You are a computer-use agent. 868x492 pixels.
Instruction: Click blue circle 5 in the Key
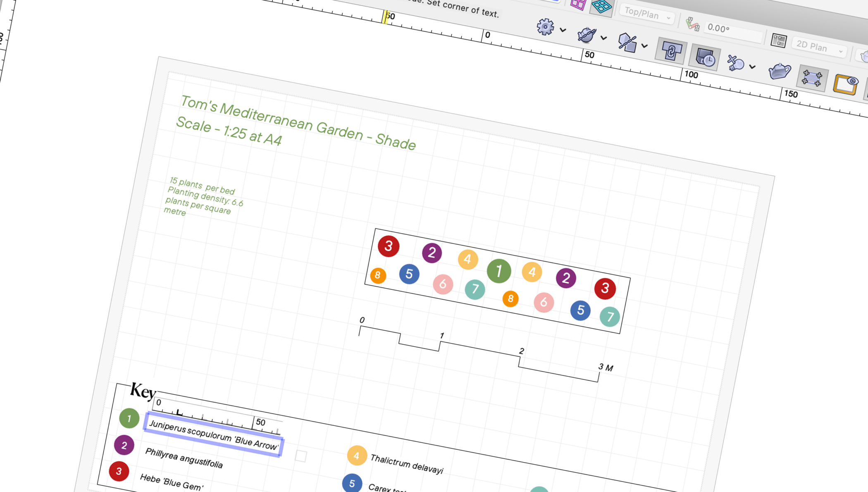(352, 483)
